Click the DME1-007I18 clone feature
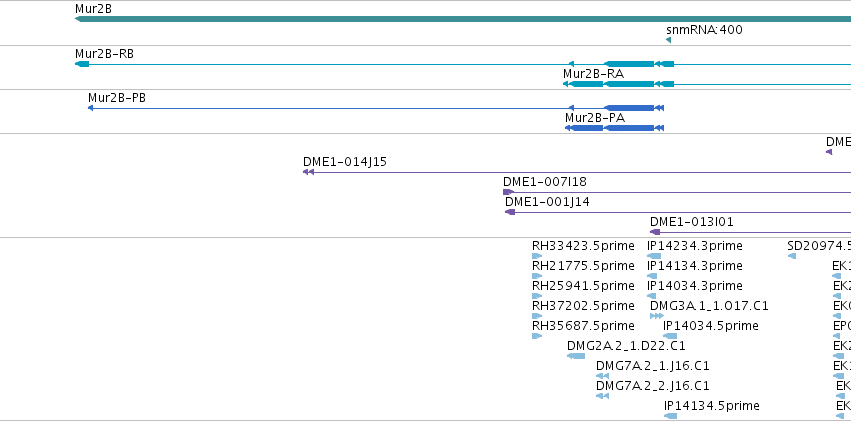Viewport: 851px width, 421px height. click(x=677, y=192)
